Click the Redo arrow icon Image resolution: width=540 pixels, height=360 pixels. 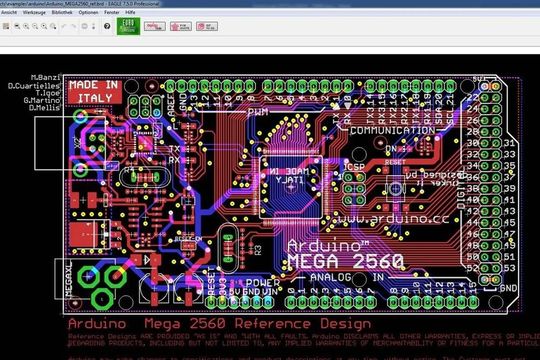73,26
